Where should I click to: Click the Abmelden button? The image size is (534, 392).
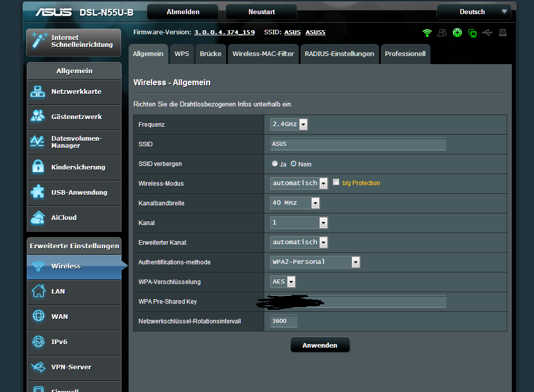[183, 12]
